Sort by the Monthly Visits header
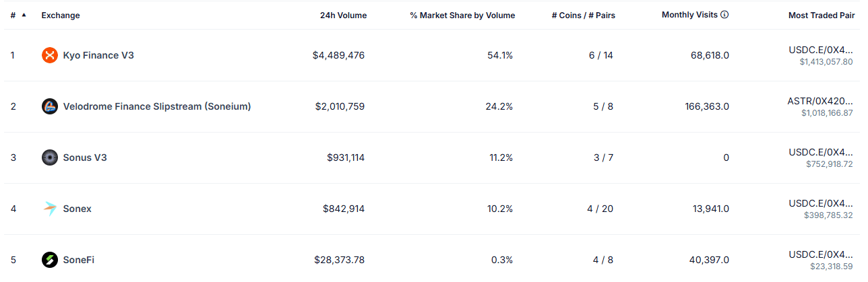 [x=689, y=15]
